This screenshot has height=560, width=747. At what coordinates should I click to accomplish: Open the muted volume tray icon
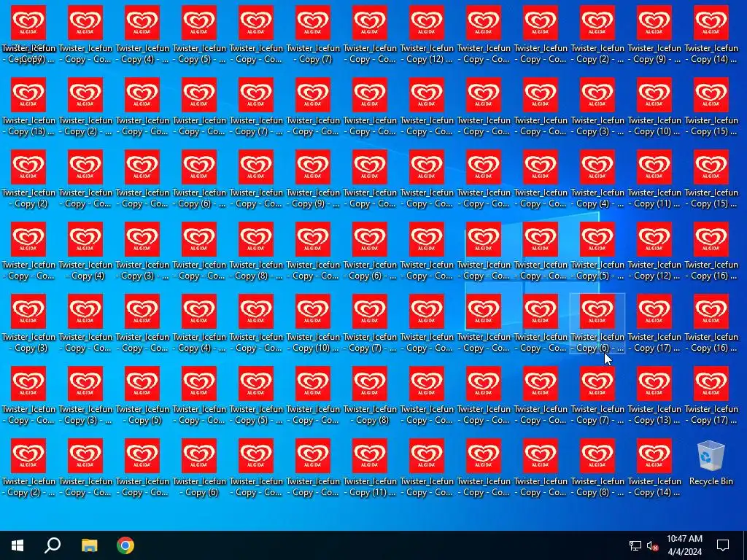pyautogui.click(x=653, y=545)
